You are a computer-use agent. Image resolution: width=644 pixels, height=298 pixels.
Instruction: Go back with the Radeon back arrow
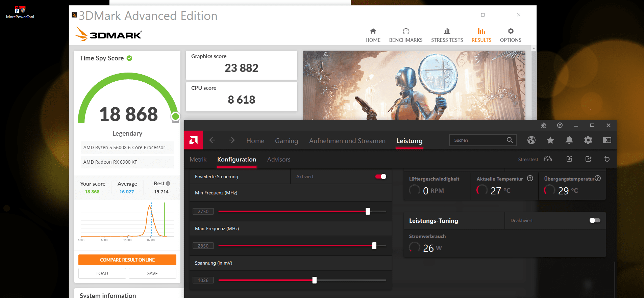212,140
